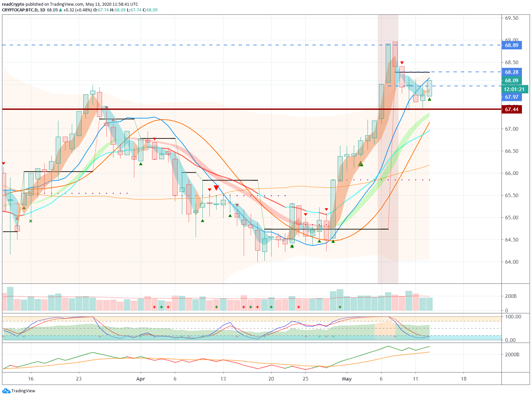
Task: Click the 25 date label
Action: tap(305, 379)
